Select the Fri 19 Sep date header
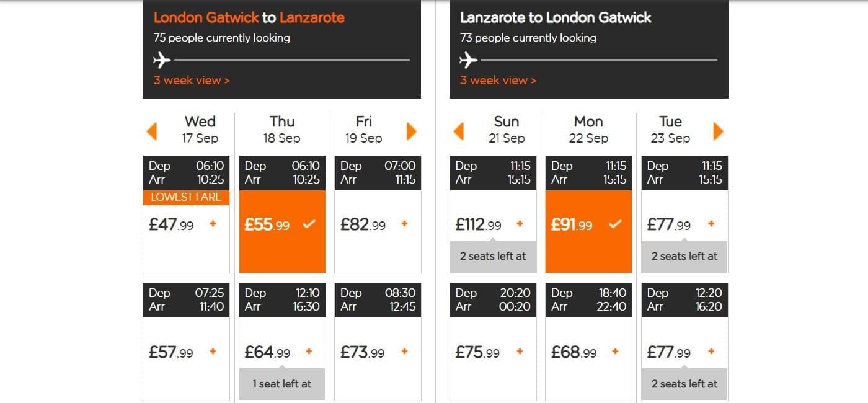868x403 pixels. [364, 130]
